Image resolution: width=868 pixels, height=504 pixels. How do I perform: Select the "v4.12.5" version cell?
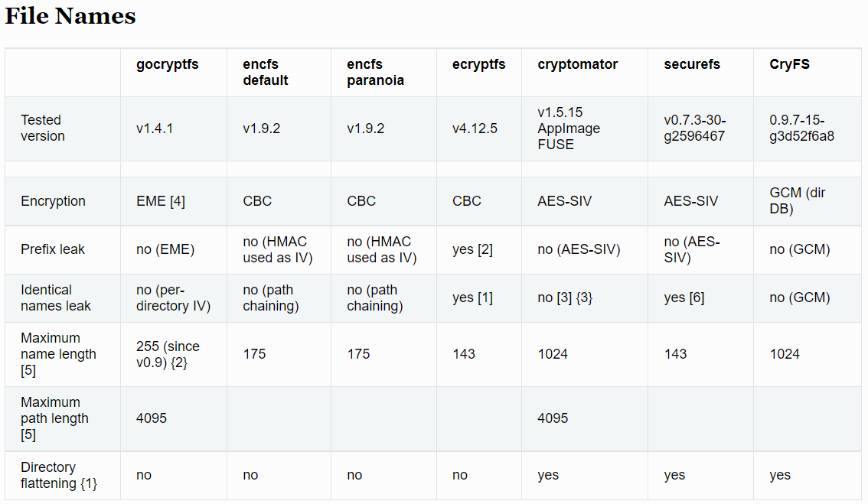click(x=475, y=128)
